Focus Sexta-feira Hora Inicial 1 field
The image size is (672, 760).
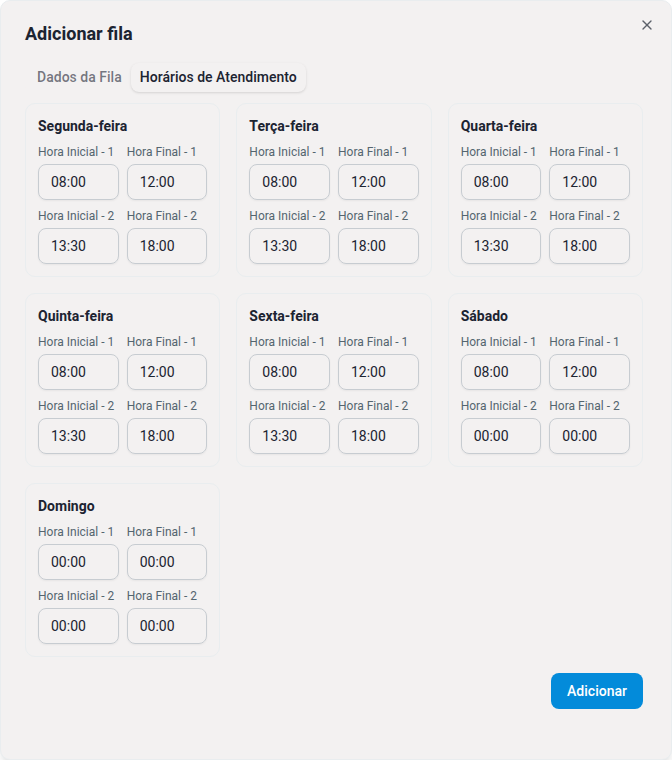pos(289,372)
